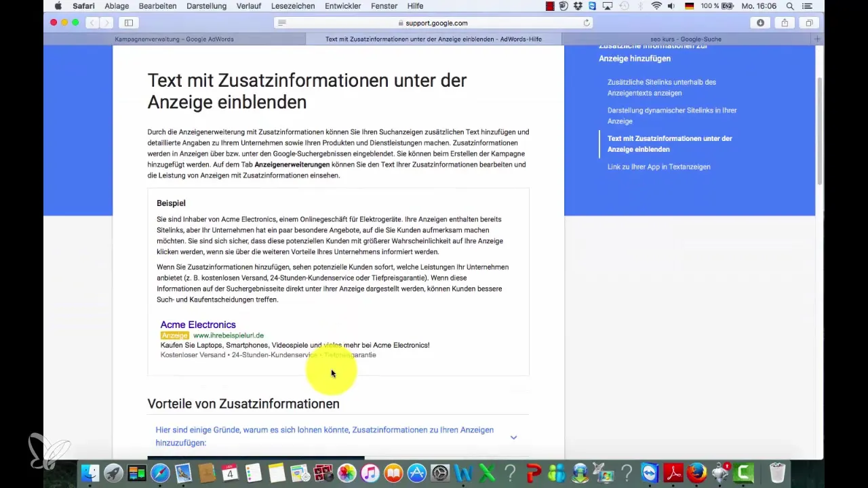Open Reader view icon in address bar
The height and width of the screenshot is (488, 868).
click(x=282, y=23)
